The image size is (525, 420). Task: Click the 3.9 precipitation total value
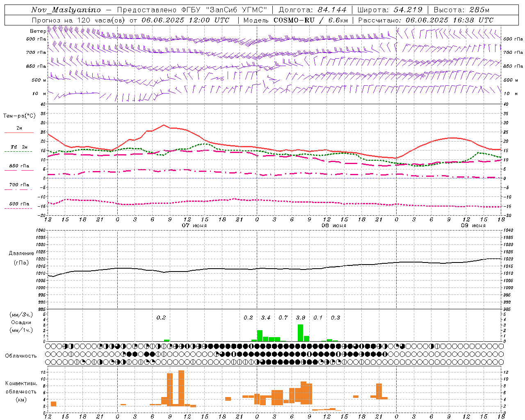click(x=301, y=317)
